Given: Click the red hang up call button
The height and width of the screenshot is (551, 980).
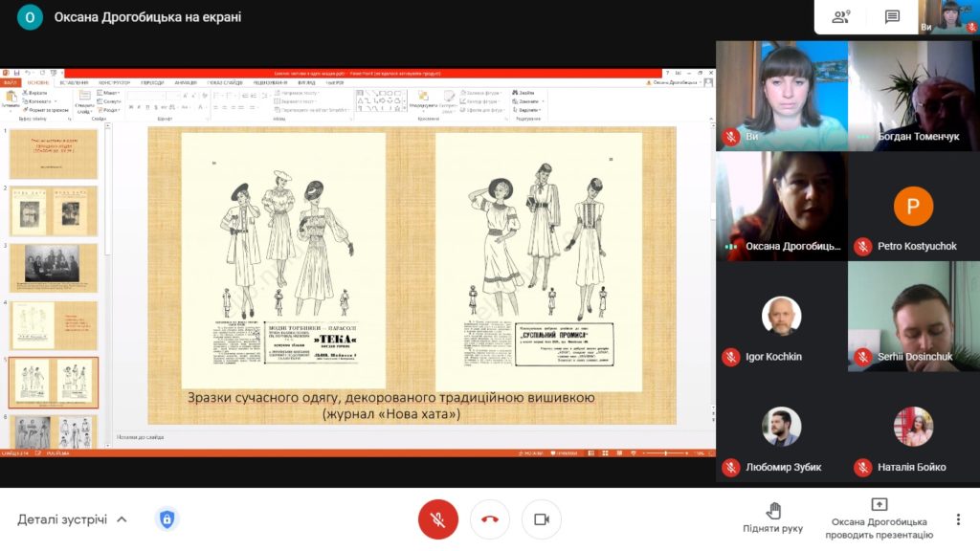Looking at the screenshot, I should pos(490,519).
